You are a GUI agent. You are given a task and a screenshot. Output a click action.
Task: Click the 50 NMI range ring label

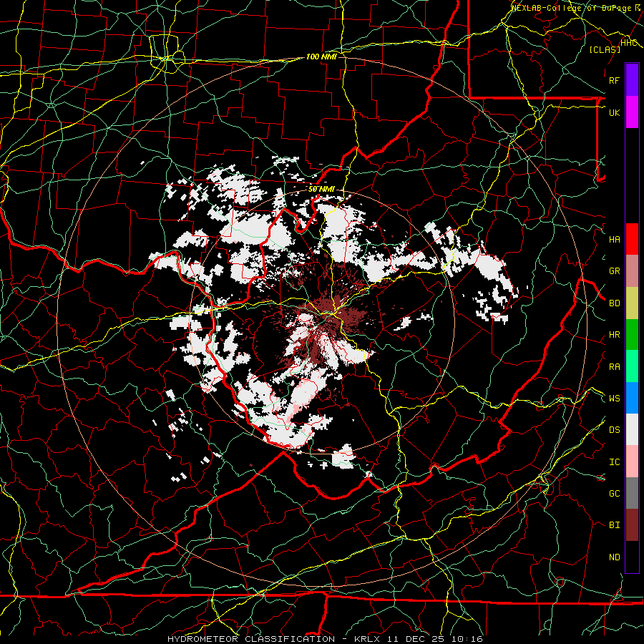(x=321, y=189)
